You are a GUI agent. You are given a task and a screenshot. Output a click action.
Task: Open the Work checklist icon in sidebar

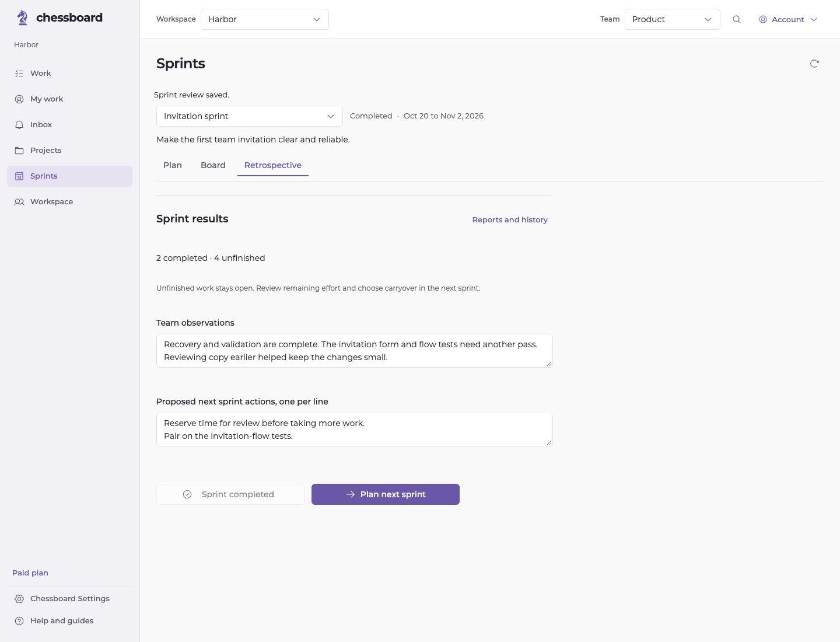tap(19, 74)
